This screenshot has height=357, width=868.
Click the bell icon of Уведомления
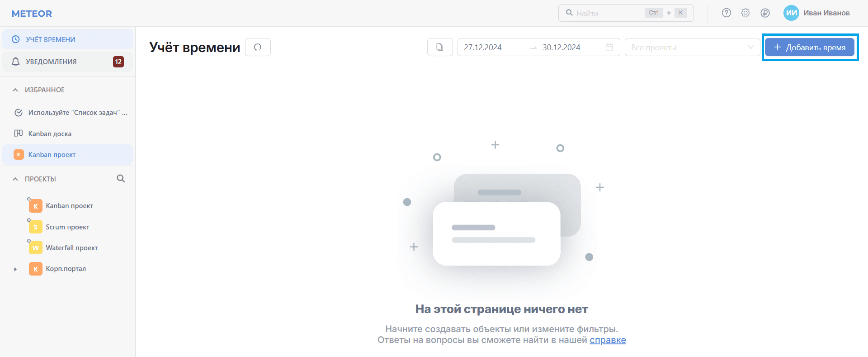pyautogui.click(x=16, y=62)
